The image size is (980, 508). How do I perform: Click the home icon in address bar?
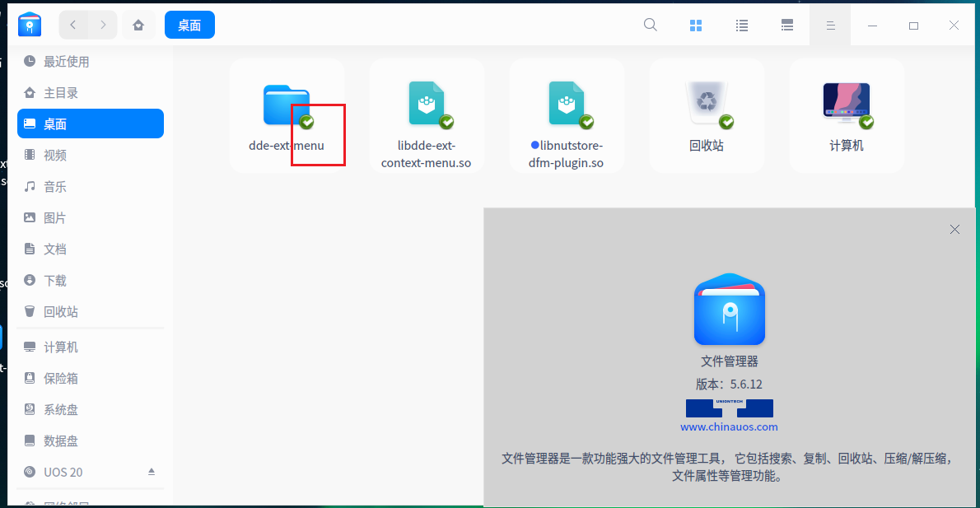pos(138,26)
